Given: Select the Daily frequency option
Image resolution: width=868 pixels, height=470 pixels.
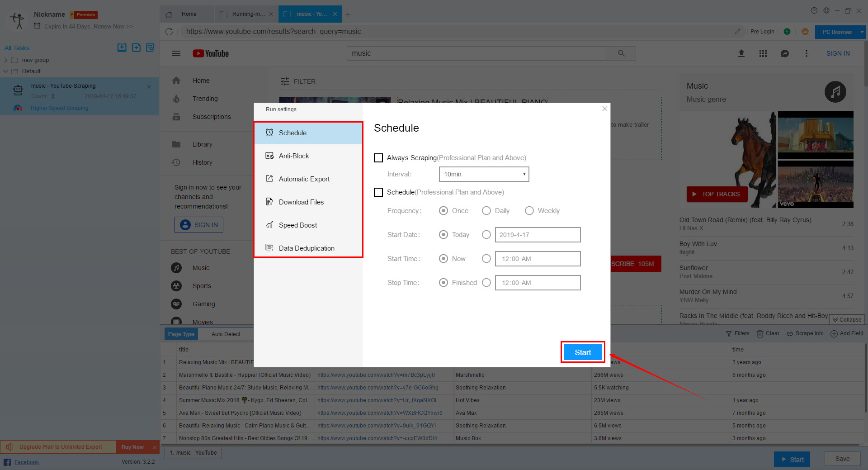Looking at the screenshot, I should [x=486, y=211].
